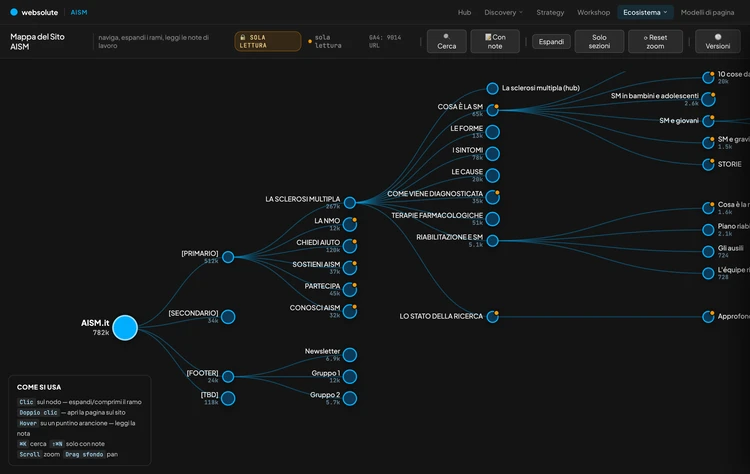Image resolution: width=750 pixels, height=474 pixels.
Task: Expand the LE FORME node
Action: click(x=493, y=132)
